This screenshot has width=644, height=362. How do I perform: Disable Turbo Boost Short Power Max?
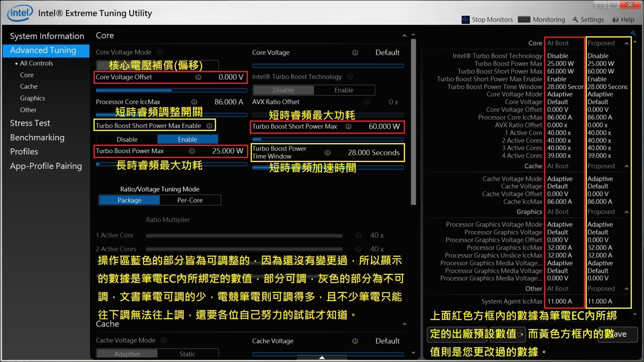click(127, 139)
